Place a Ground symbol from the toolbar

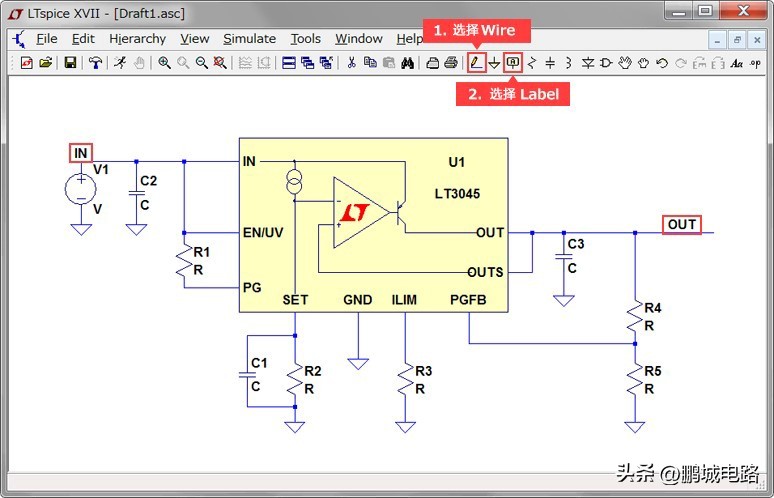495,63
